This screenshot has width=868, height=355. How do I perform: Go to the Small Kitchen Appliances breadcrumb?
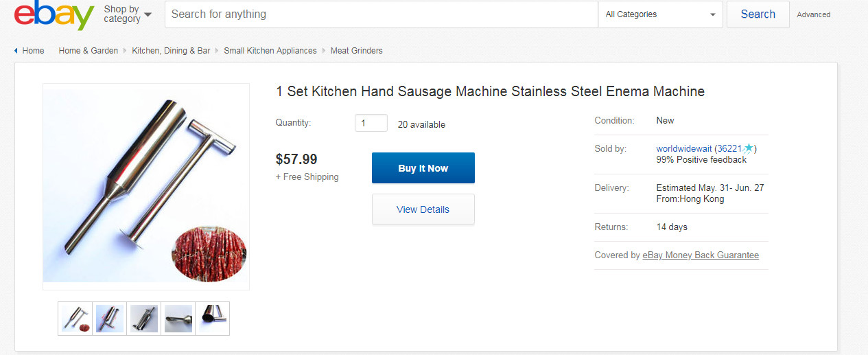tap(270, 51)
